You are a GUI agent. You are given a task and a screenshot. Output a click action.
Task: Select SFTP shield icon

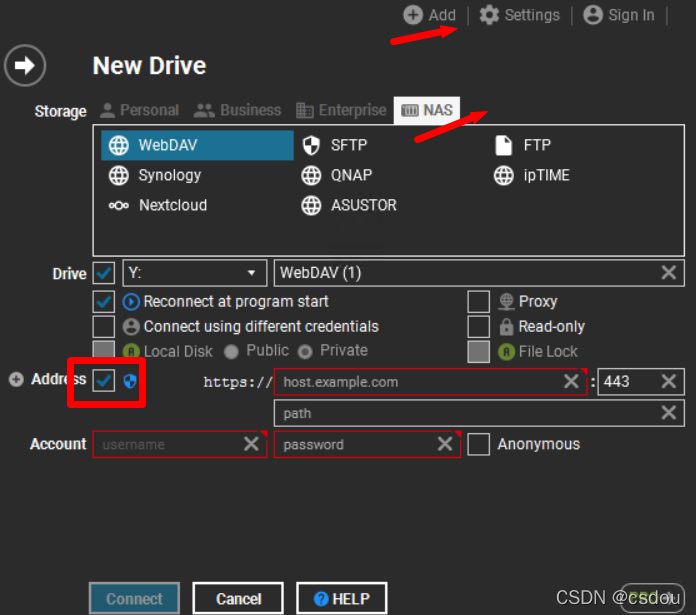pos(311,145)
